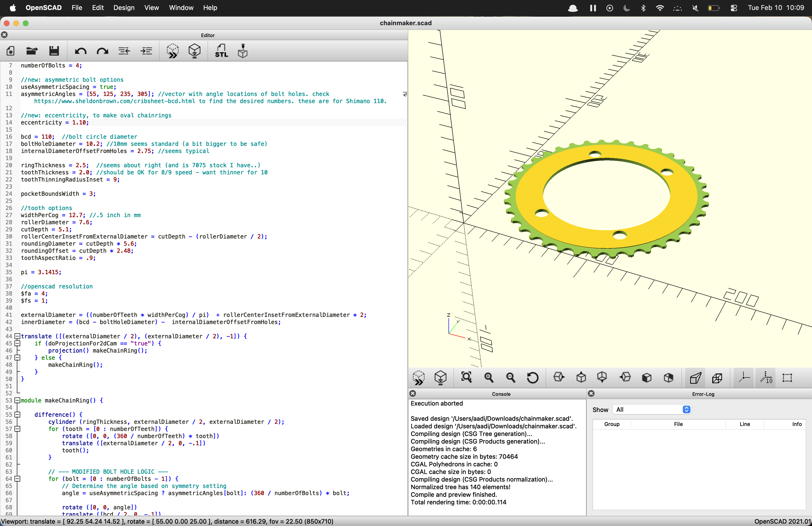812x526 pixels.
Task: Toggle the scale markers overlay
Action: pyautogui.click(x=765, y=378)
